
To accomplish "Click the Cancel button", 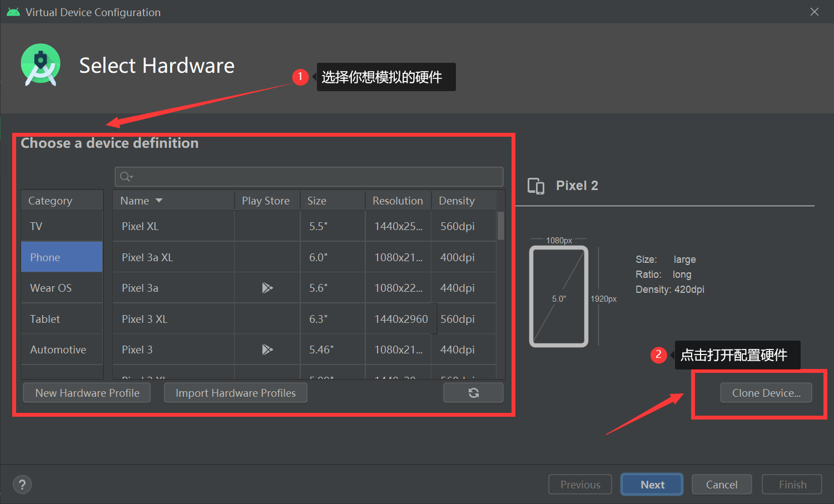I will tap(722, 485).
